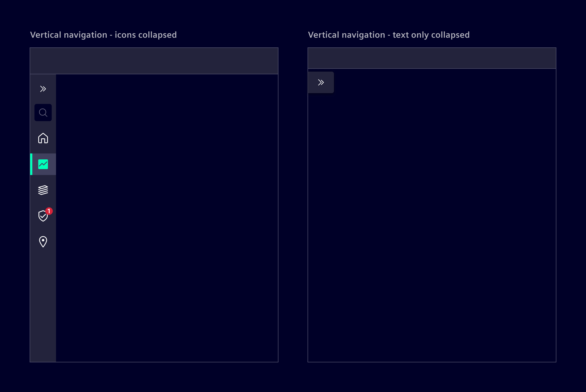The height and width of the screenshot is (392, 586).
Task: Open the Home view from the navigation
Action: tap(43, 138)
